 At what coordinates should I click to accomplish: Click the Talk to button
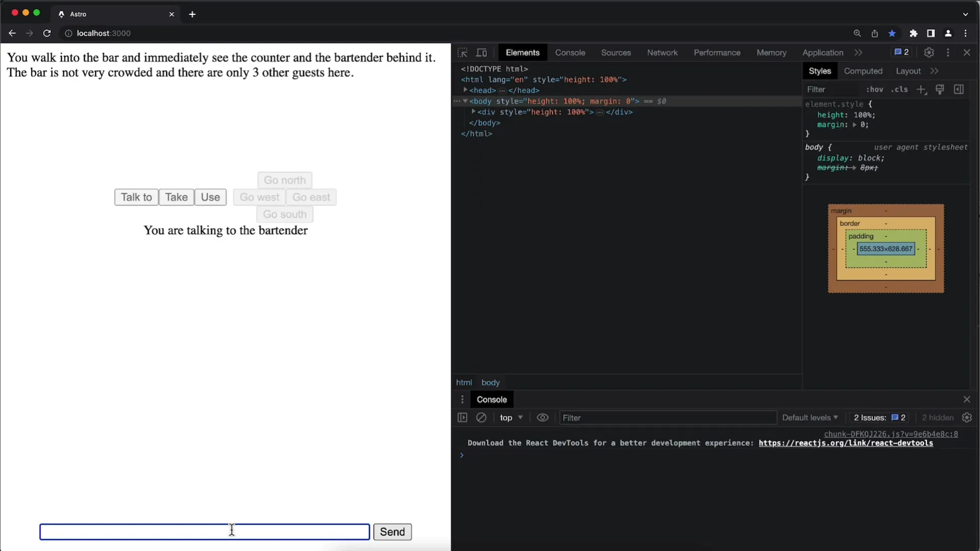(136, 197)
